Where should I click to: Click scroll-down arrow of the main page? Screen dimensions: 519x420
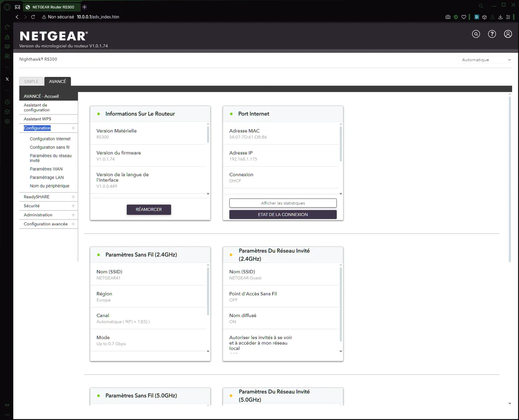click(x=510, y=403)
